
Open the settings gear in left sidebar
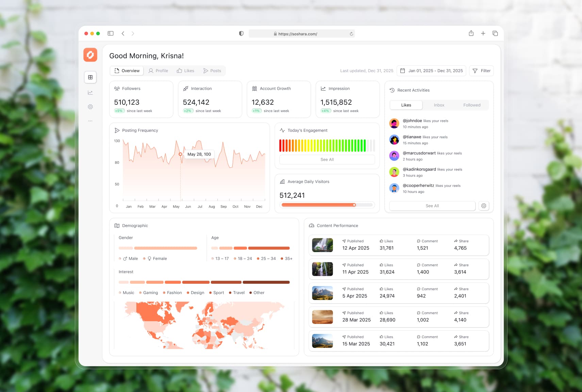pyautogui.click(x=90, y=107)
